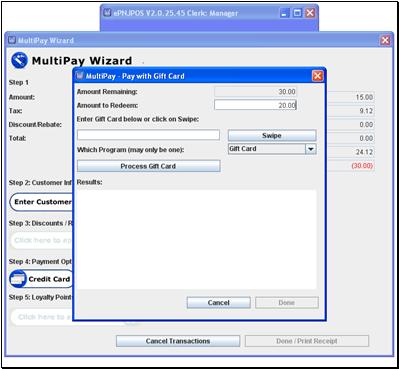
Task: Click the credit card icon under Step 4
Action: point(18,279)
